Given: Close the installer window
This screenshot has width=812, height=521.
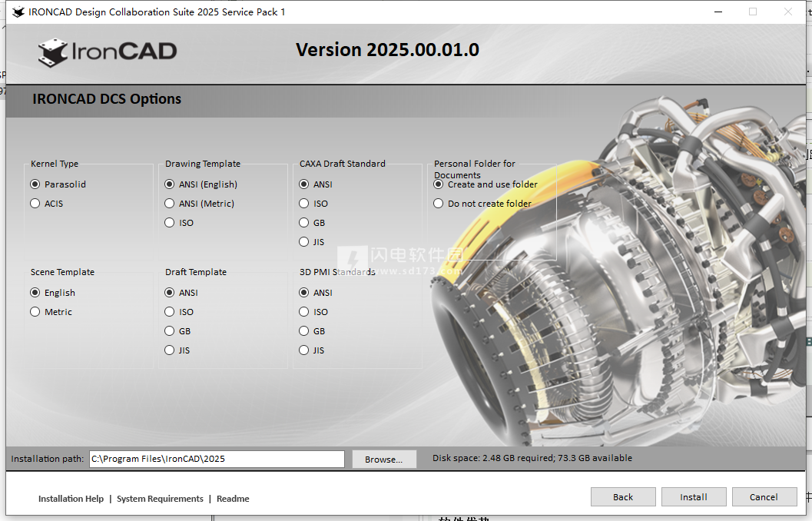Looking at the screenshot, I should point(788,12).
